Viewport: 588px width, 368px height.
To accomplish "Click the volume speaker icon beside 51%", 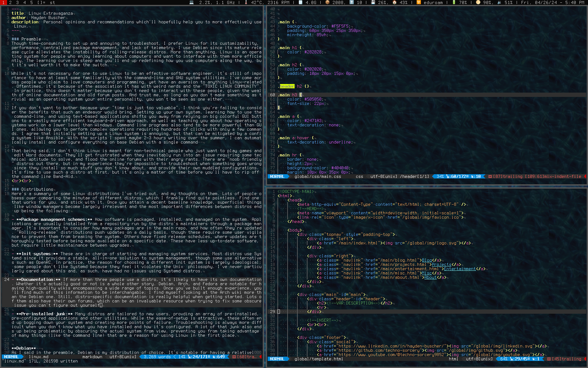I will [x=499, y=2].
